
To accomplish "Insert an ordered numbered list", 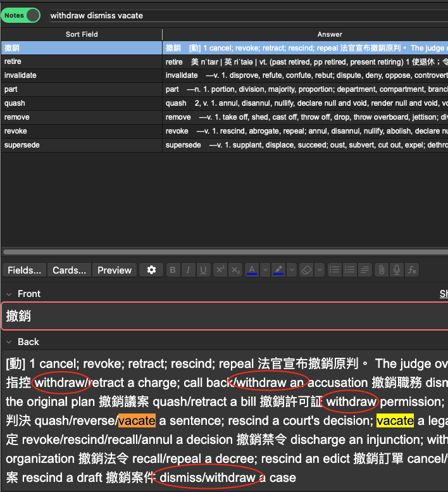I will point(349,270).
